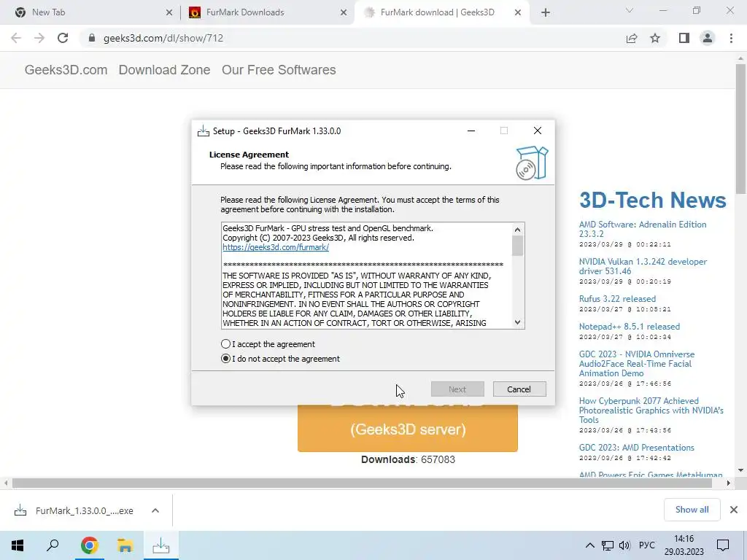Click the network tray icon
The height and width of the screenshot is (560, 747).
(608, 545)
